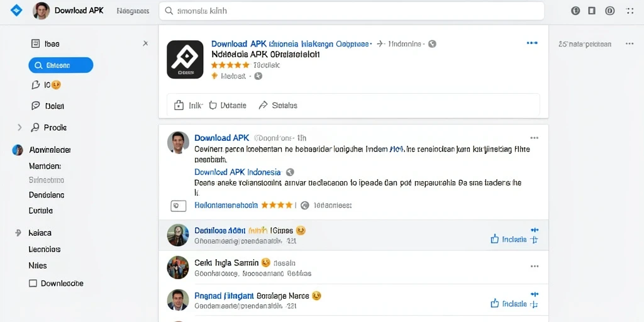This screenshot has height=322, width=644.
Task: Close the sidebar with the X icon
Action: tap(145, 43)
